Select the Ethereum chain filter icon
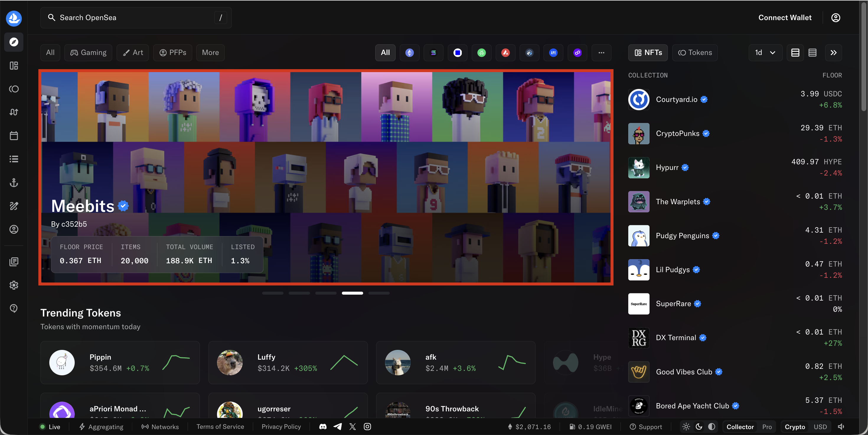The image size is (868, 435). point(409,53)
